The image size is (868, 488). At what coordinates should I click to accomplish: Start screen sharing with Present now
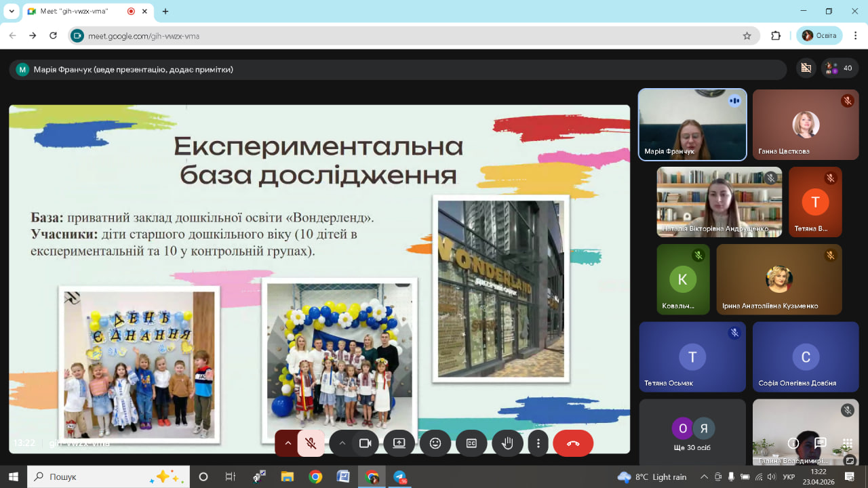399,443
